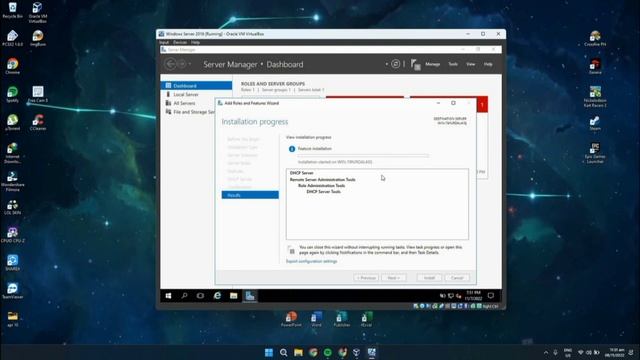
Task: Open the Recycle Bin desktop icon
Action: 12,11
